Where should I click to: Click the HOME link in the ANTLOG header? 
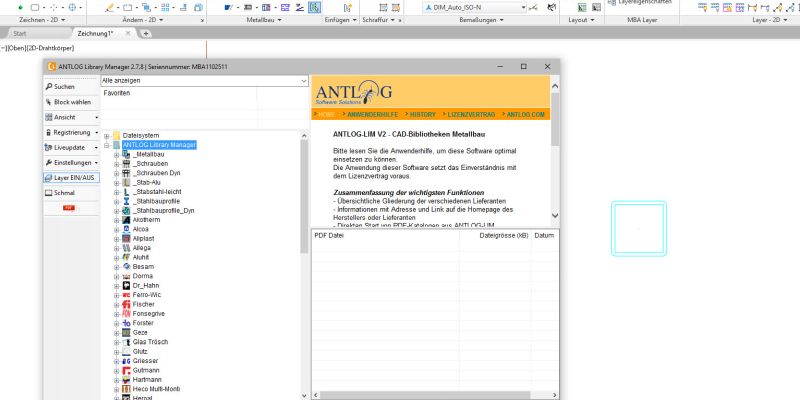pyautogui.click(x=327, y=115)
